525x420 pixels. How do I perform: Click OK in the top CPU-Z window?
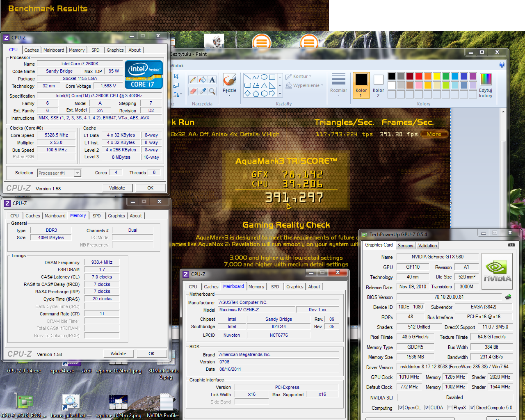pyautogui.click(x=151, y=188)
